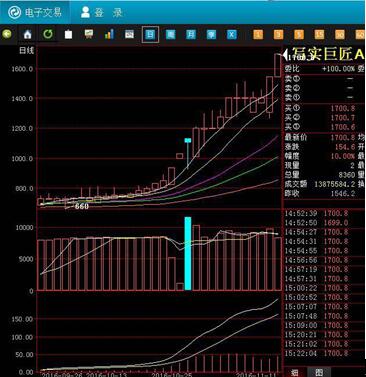
Task: Open the chart presentation board icon
Action: [89, 34]
